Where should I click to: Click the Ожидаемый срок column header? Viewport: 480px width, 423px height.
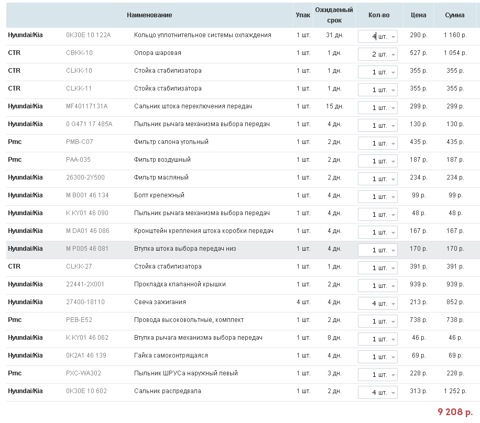click(x=334, y=15)
